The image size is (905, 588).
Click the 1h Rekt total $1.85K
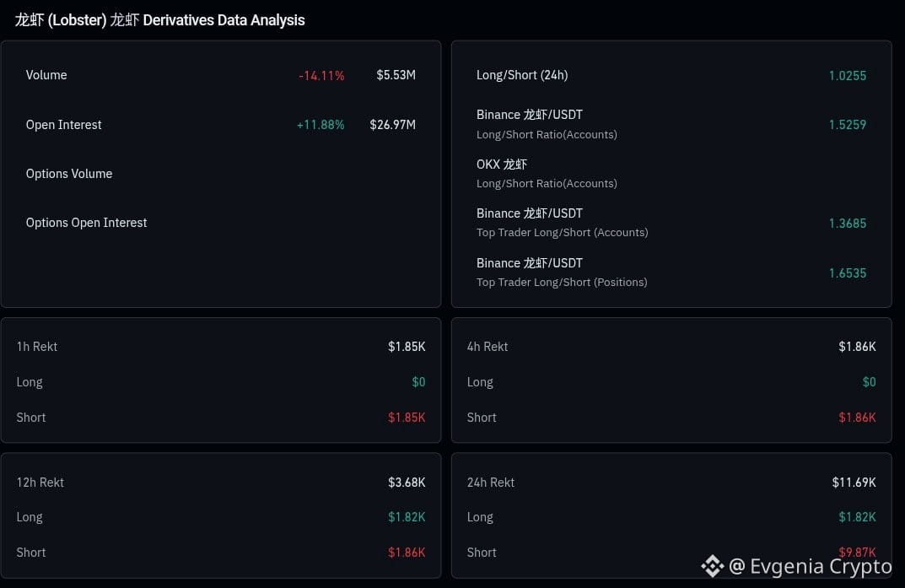(x=407, y=346)
